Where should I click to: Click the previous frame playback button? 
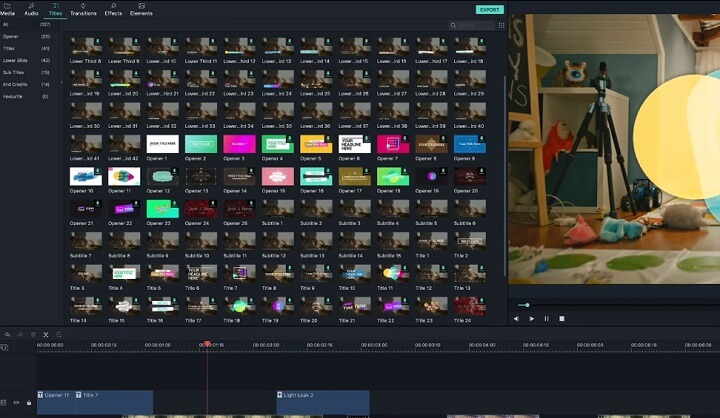click(x=516, y=318)
